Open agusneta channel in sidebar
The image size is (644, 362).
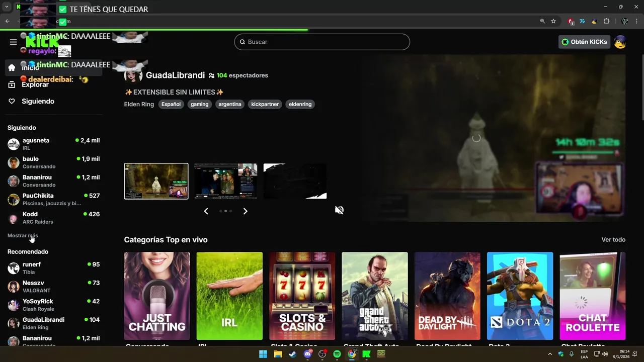click(x=53, y=144)
